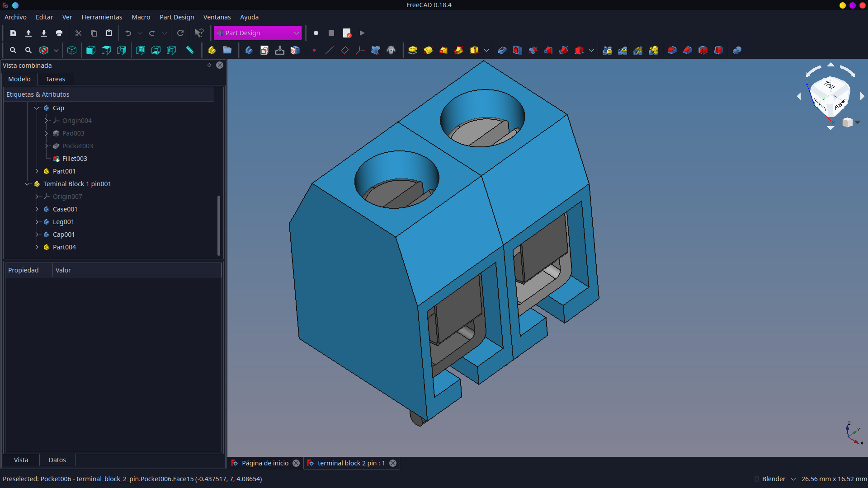This screenshot has width=868, height=488.
Task: Click the Mirrored transformation icon
Action: click(x=607, y=50)
